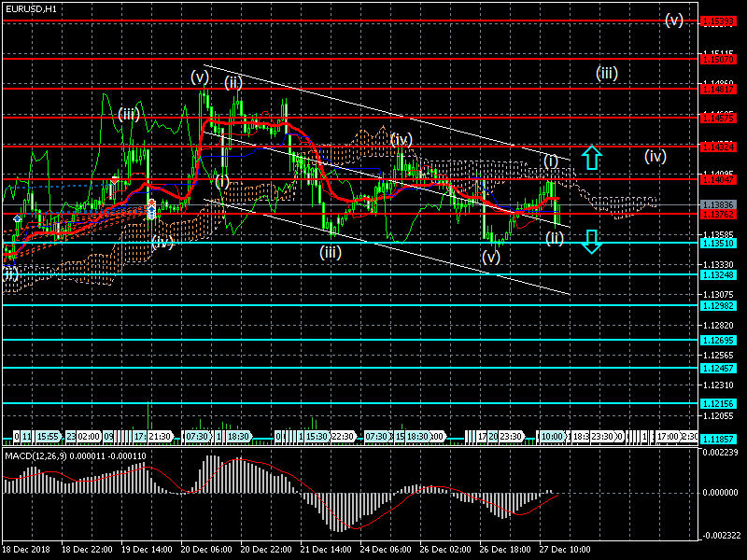The height and width of the screenshot is (560, 747).
Task: Click the 18 Dec 2018 date axis label
Action: (25, 550)
